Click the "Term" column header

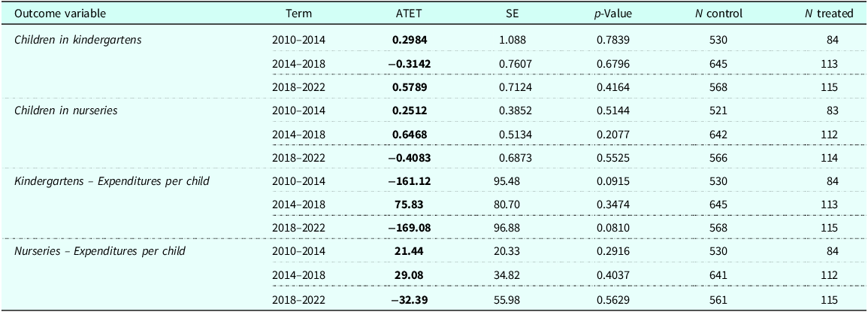[299, 14]
